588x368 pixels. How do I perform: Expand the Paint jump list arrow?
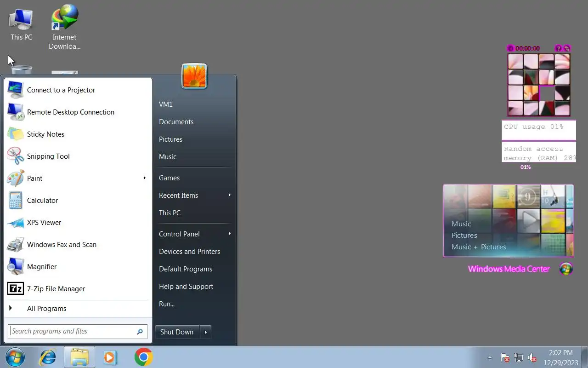(145, 178)
